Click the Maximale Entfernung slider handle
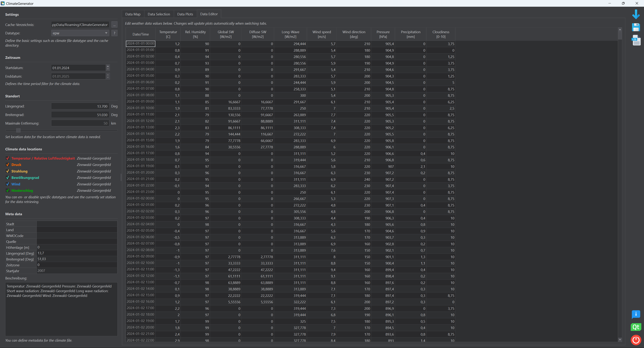Image resolution: width=644 pixels, height=348 pixels. point(18,130)
